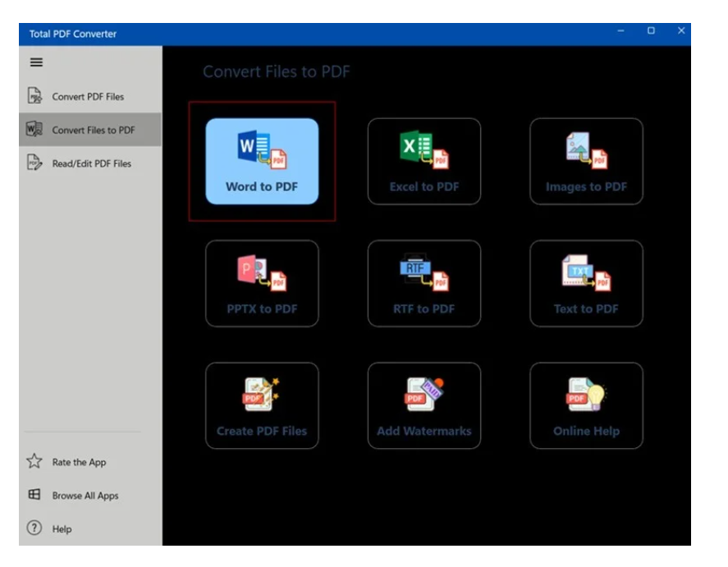Click the Convert PDF Files sidebar icon
The image size is (728, 567).
(34, 96)
